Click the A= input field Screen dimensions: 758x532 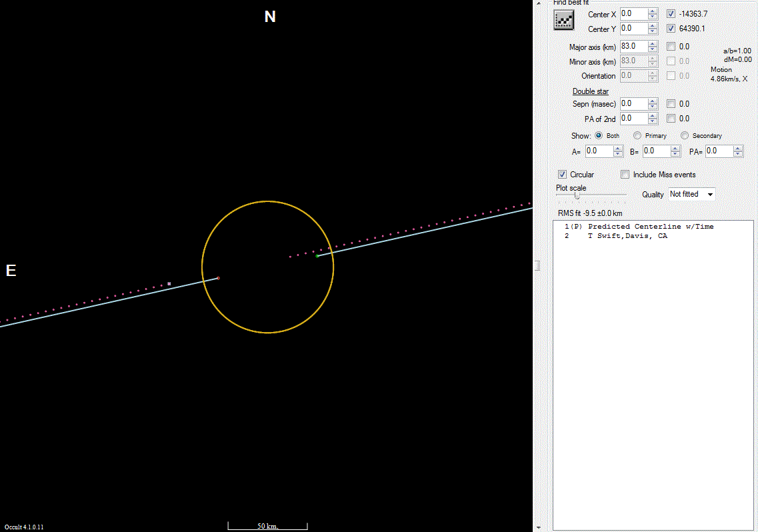[599, 151]
